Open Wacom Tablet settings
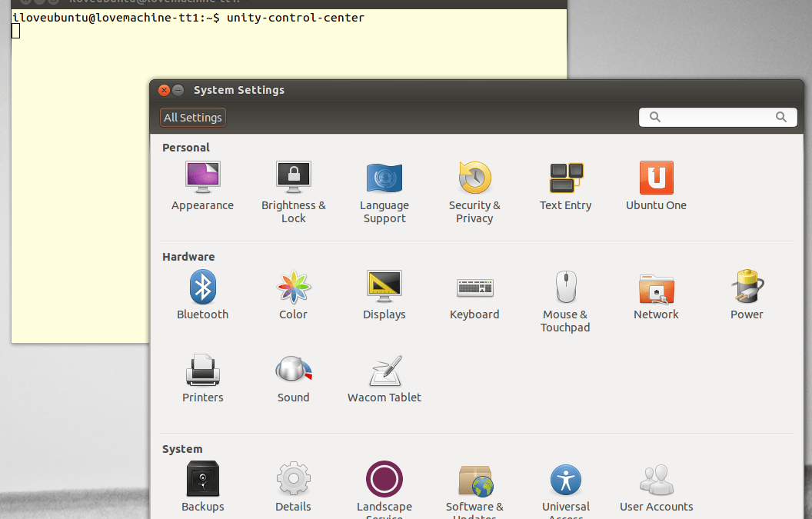 tap(384, 378)
